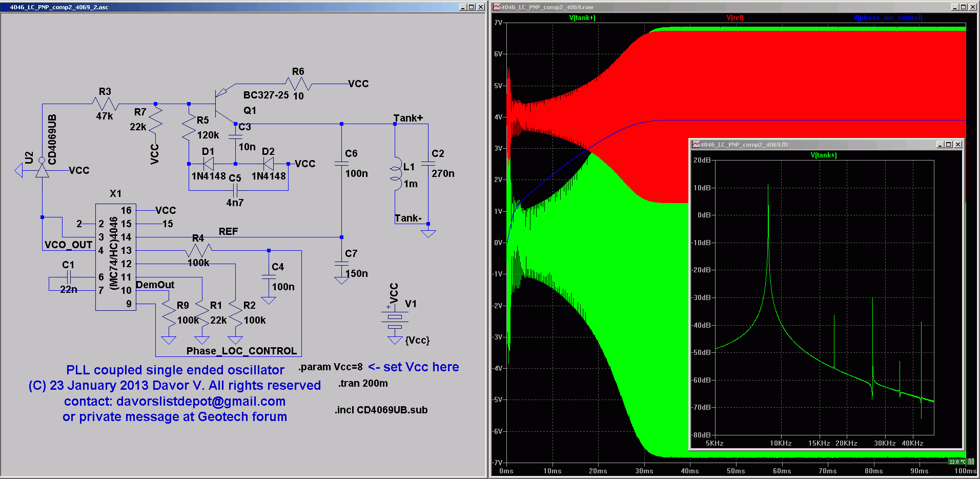This screenshot has width=980, height=479.
Task: Click the 10KHz label on FFT frequency axis
Action: 781,444
